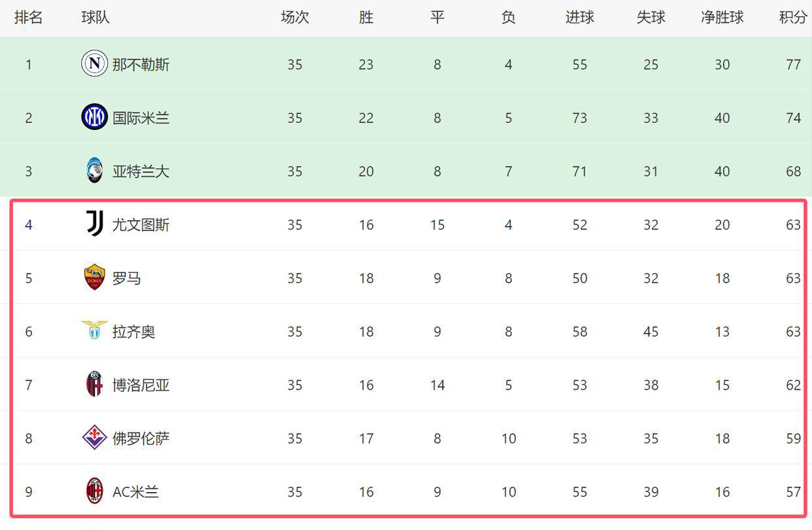Click the Juventus J logo
This screenshot has width=812, height=530.
(x=95, y=224)
